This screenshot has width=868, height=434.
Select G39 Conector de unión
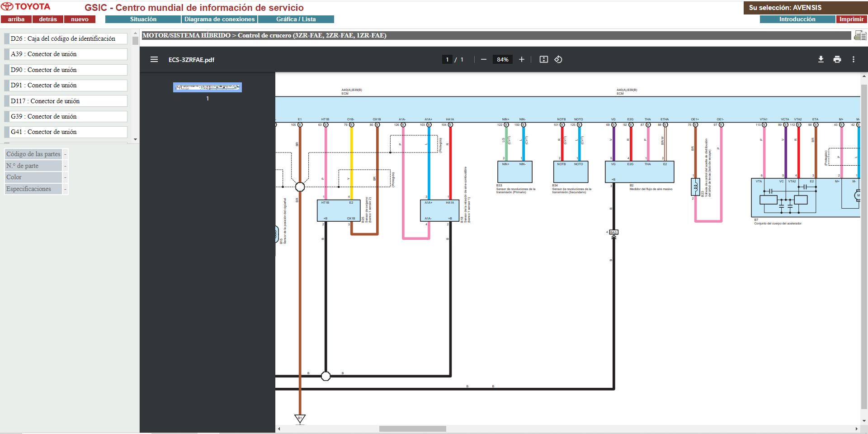[66, 117]
